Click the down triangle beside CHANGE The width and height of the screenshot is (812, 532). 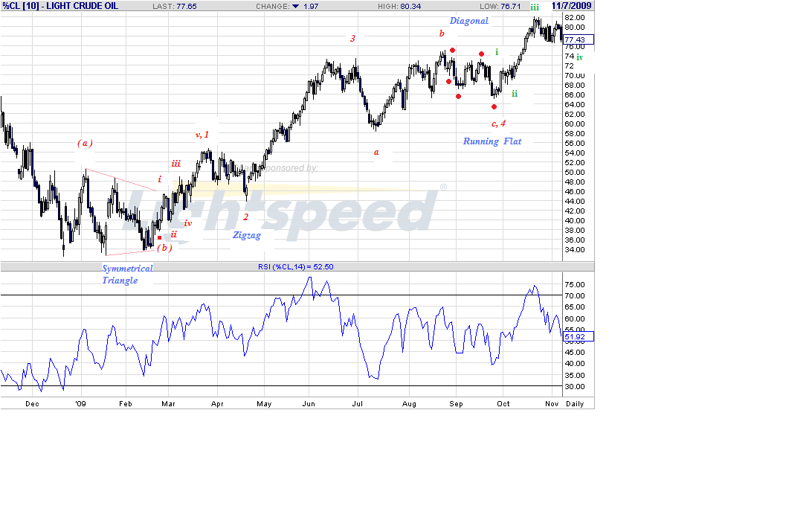pos(296,6)
